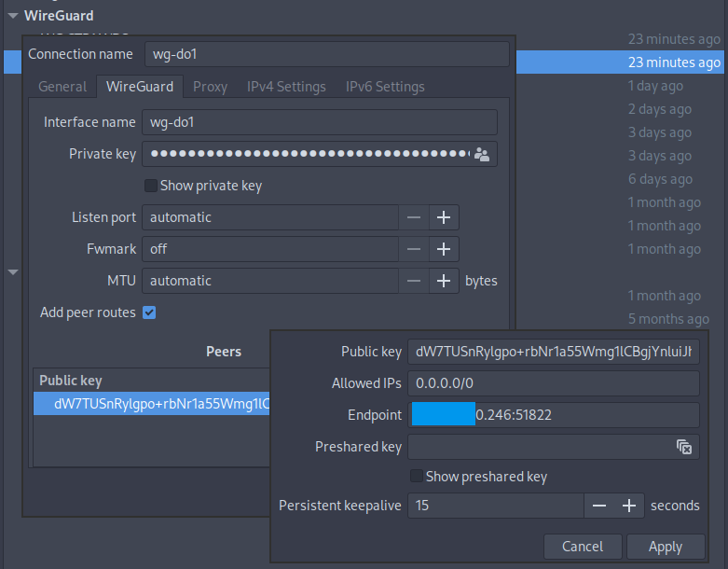Click the private key storage options icon
Viewport: 728px width, 569px height.
point(482,154)
